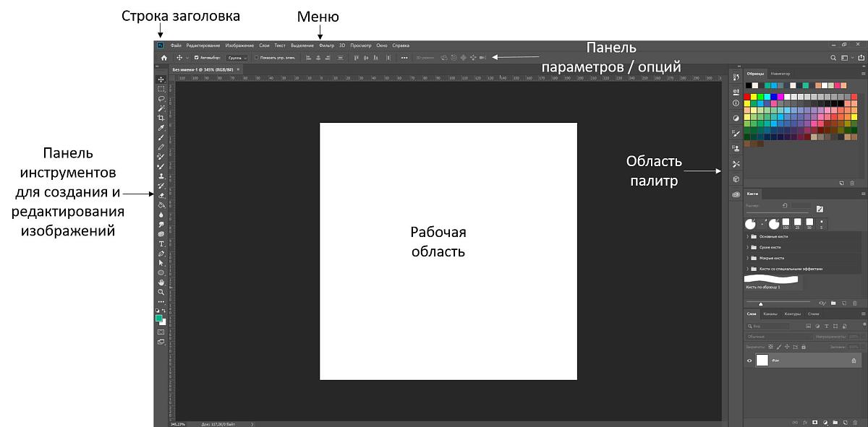Toggle lock all button in the Layers lock row
This screenshot has width=868, height=427.
point(804,347)
